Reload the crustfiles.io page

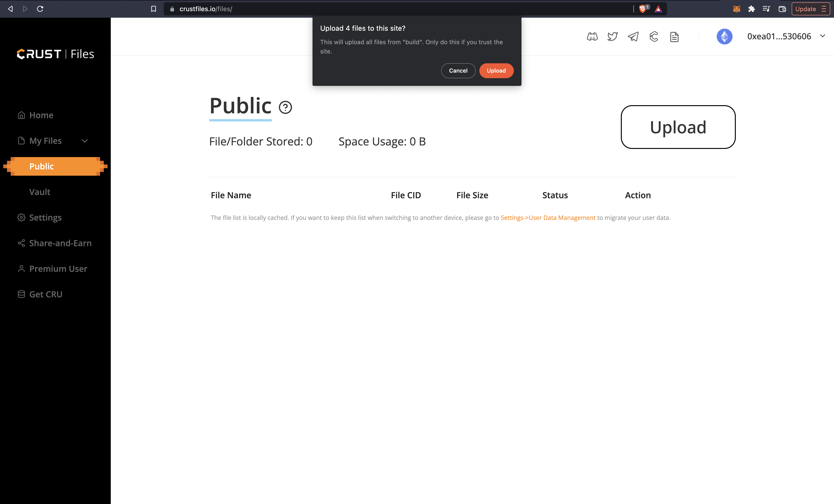coord(40,9)
